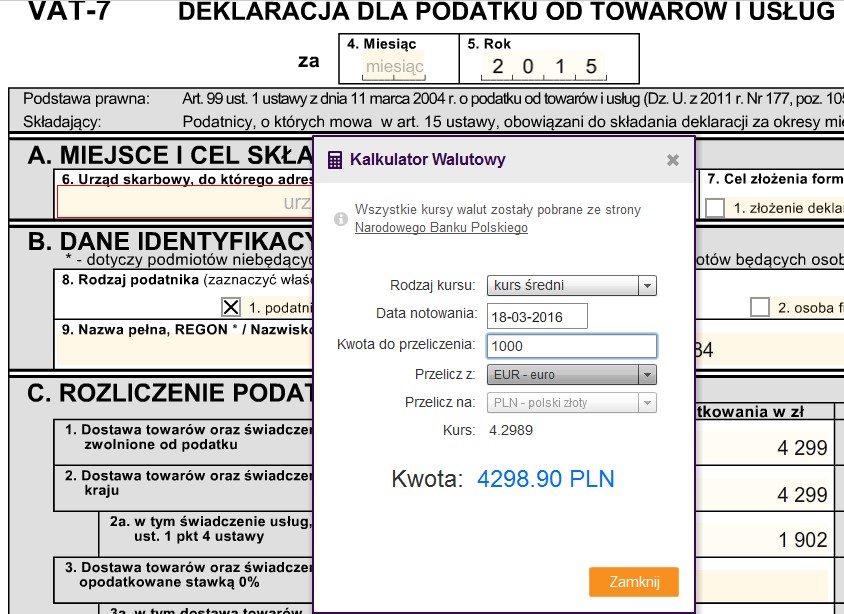Open the Przelicz na currency dropdown

pyautogui.click(x=572, y=403)
